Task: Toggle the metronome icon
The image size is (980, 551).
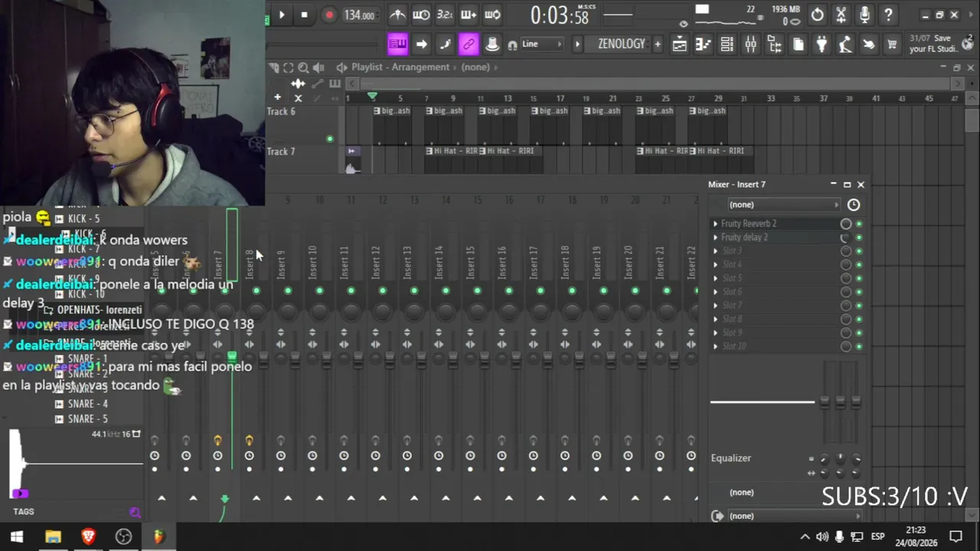Action: (398, 15)
